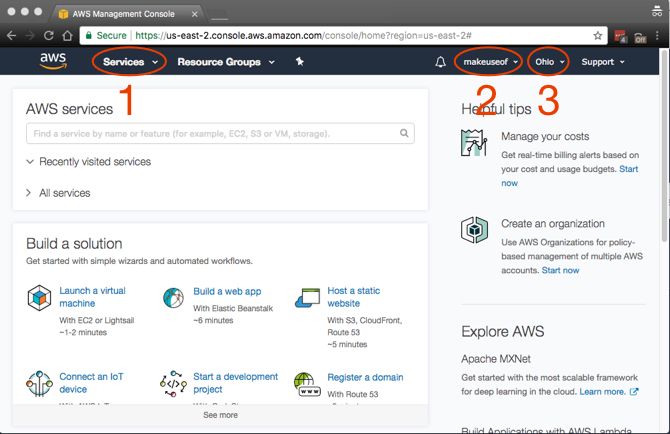
Task: Click the Build a web app icon
Action: [x=174, y=298]
